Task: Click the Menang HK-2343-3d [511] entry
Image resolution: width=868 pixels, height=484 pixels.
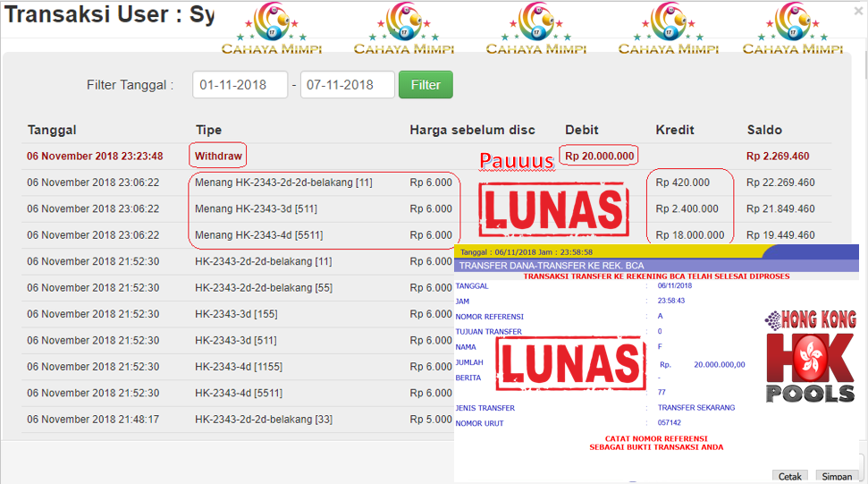Action: coord(256,208)
